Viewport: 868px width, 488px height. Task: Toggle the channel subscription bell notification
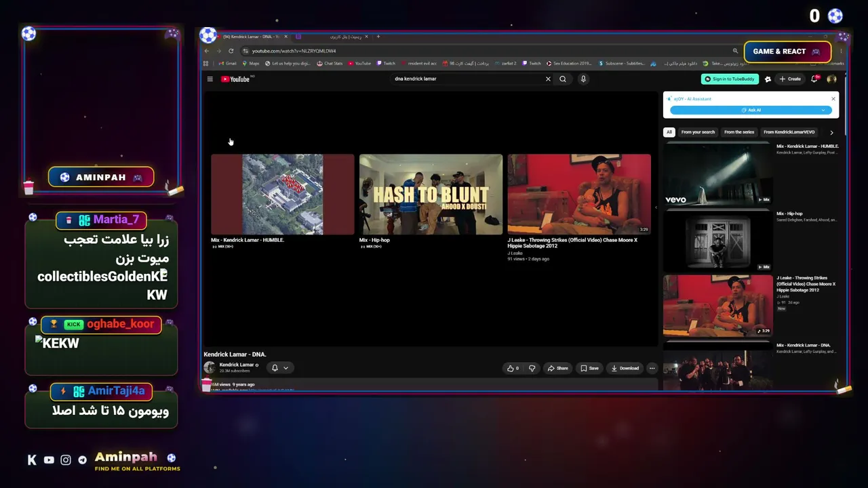click(275, 368)
